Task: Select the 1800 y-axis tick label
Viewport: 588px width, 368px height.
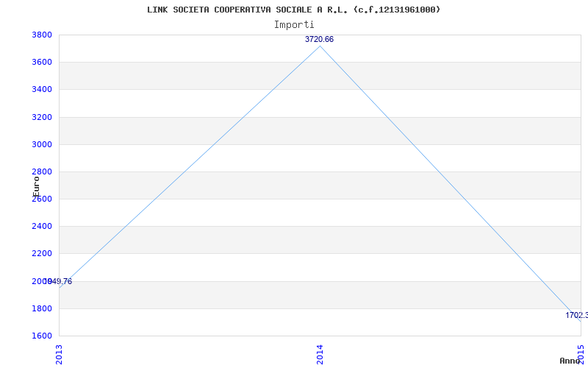Action: tap(42, 308)
